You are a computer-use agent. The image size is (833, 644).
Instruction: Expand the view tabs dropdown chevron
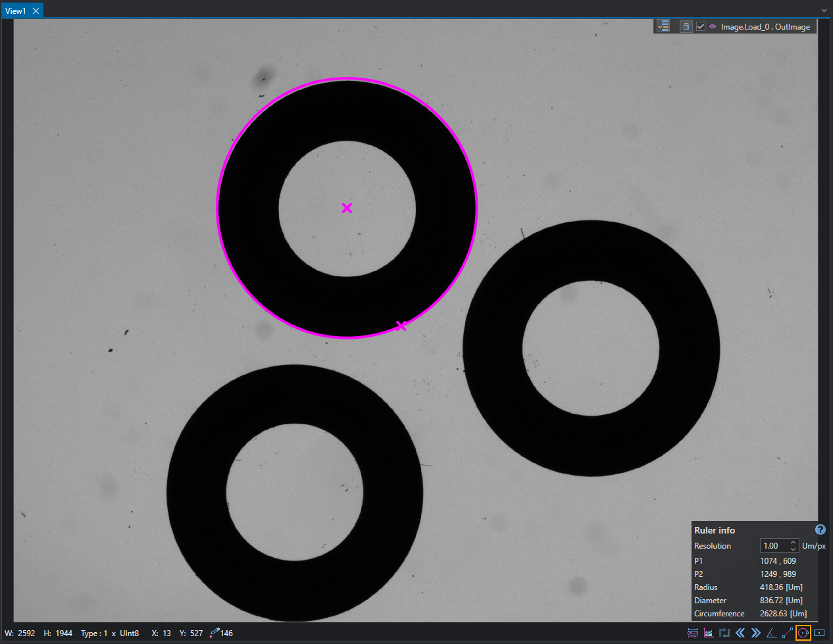pyautogui.click(x=824, y=10)
